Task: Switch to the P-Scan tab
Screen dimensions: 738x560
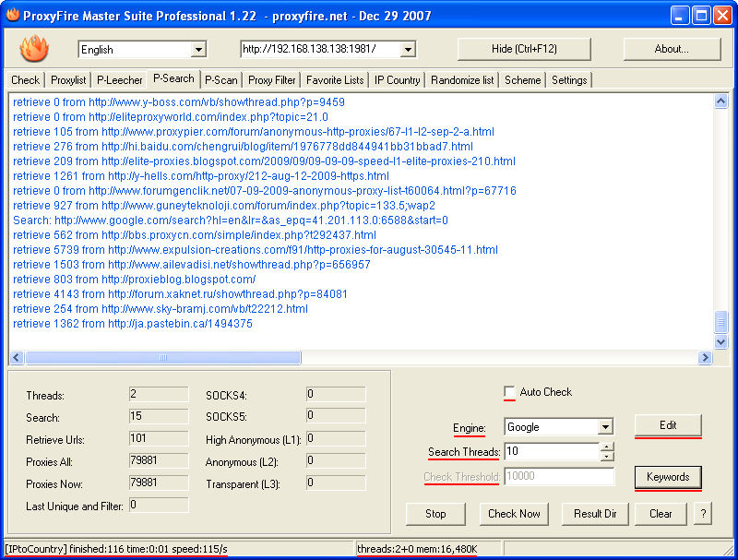Action: 221,80
